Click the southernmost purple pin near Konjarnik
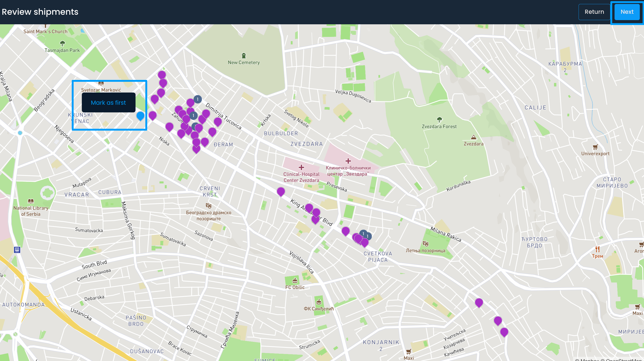The width and height of the screenshot is (644, 361). click(504, 332)
